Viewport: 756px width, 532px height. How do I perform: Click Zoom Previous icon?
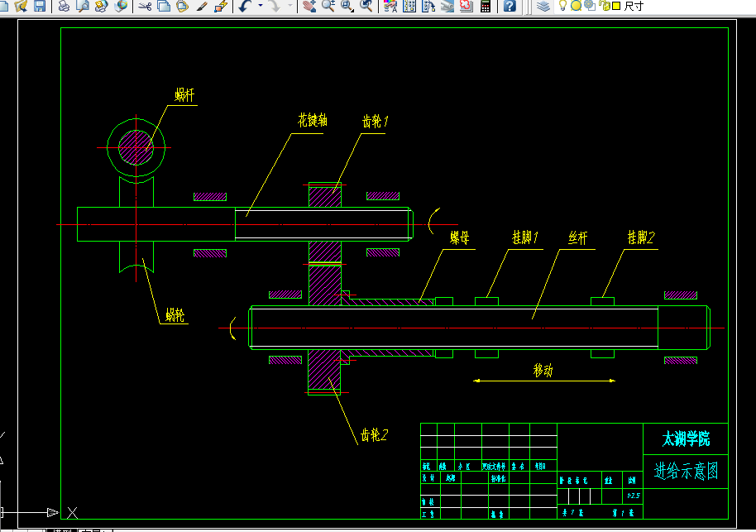[366, 6]
